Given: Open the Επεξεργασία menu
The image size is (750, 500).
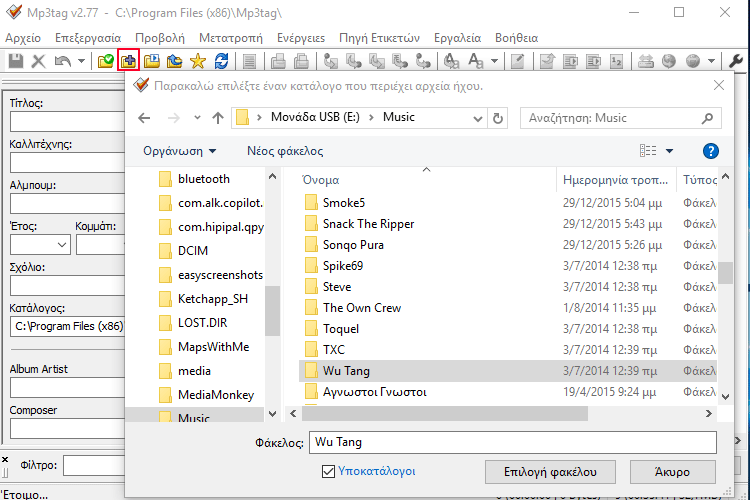Looking at the screenshot, I should 88,38.
